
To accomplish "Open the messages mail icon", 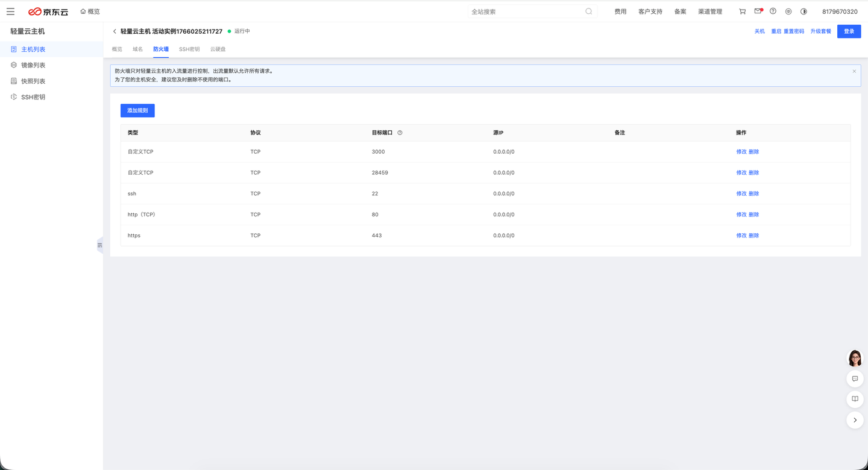I will tap(758, 11).
